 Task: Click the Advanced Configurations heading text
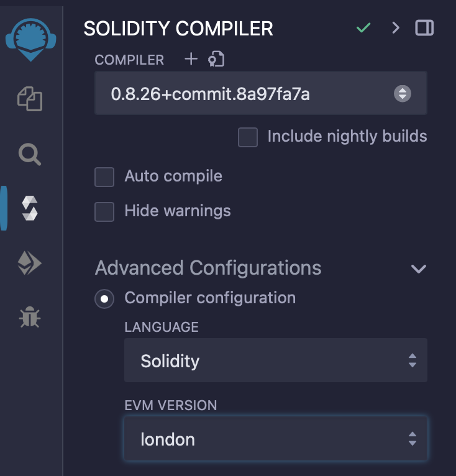pos(208,268)
